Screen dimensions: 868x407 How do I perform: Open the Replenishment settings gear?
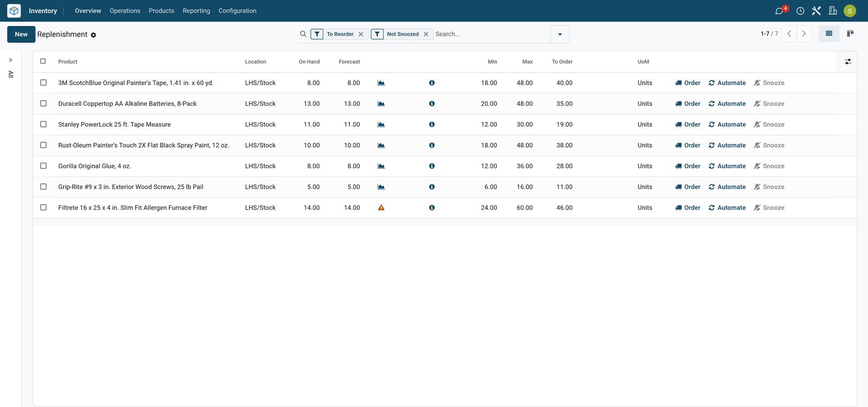(x=93, y=35)
